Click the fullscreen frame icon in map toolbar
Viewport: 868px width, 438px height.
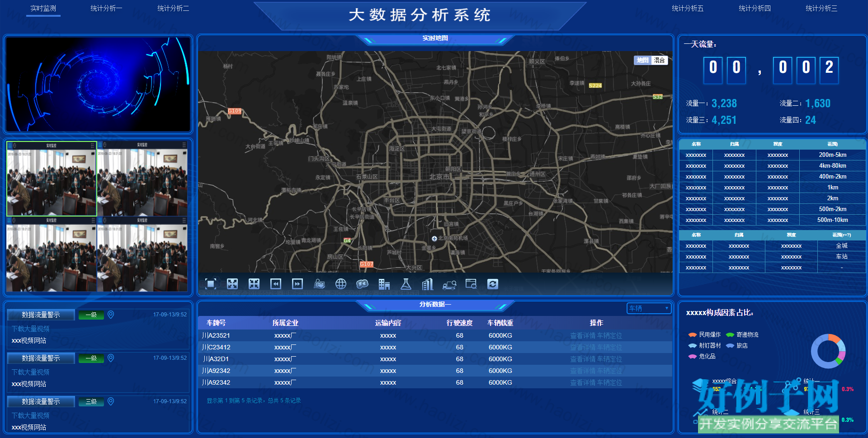click(211, 284)
